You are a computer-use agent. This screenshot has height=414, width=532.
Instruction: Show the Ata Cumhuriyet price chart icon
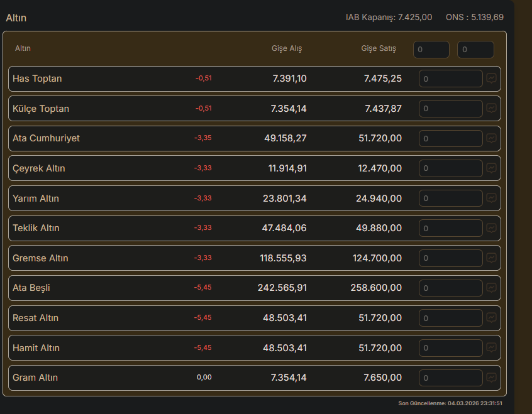[491, 138]
